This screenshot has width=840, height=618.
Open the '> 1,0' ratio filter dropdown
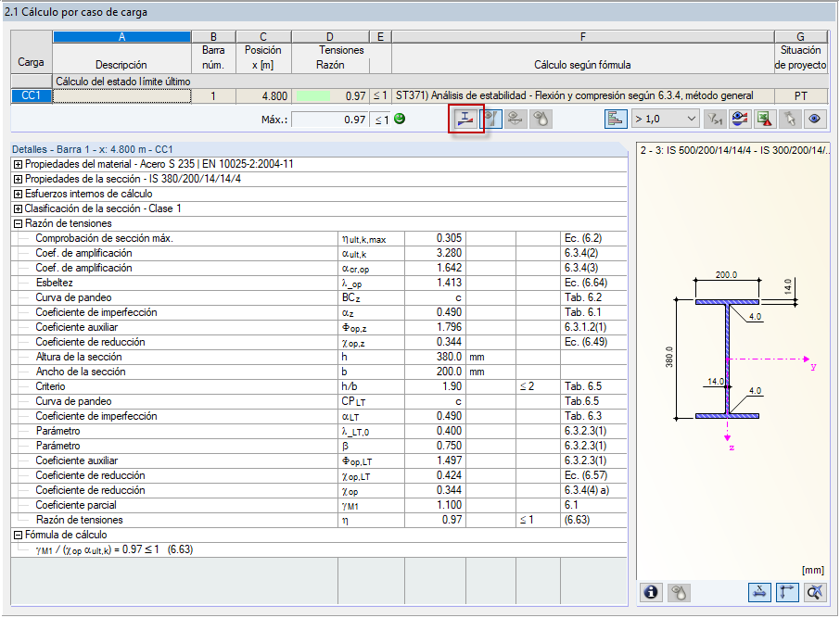665,120
